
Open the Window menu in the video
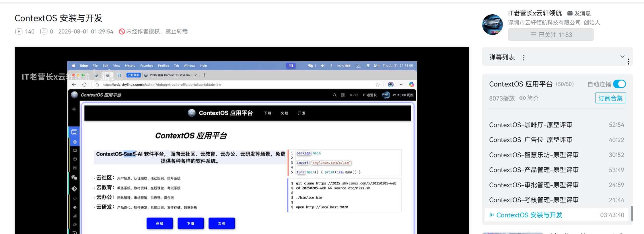pos(189,66)
